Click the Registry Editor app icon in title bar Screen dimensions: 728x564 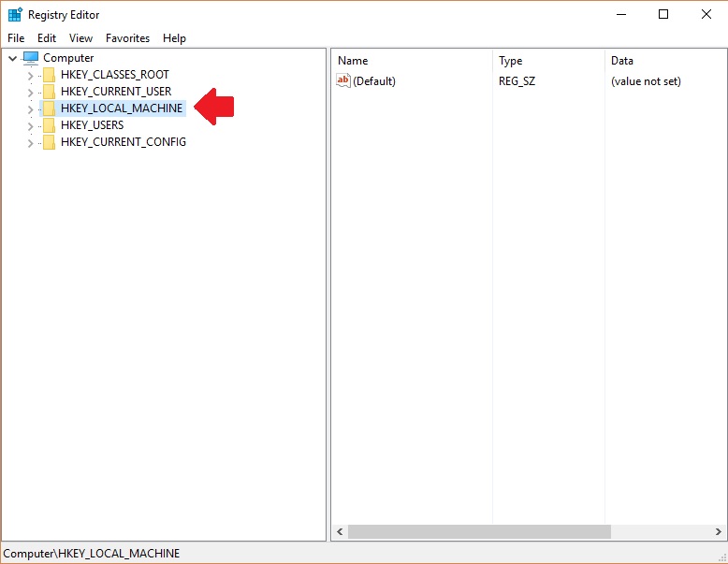(15, 14)
